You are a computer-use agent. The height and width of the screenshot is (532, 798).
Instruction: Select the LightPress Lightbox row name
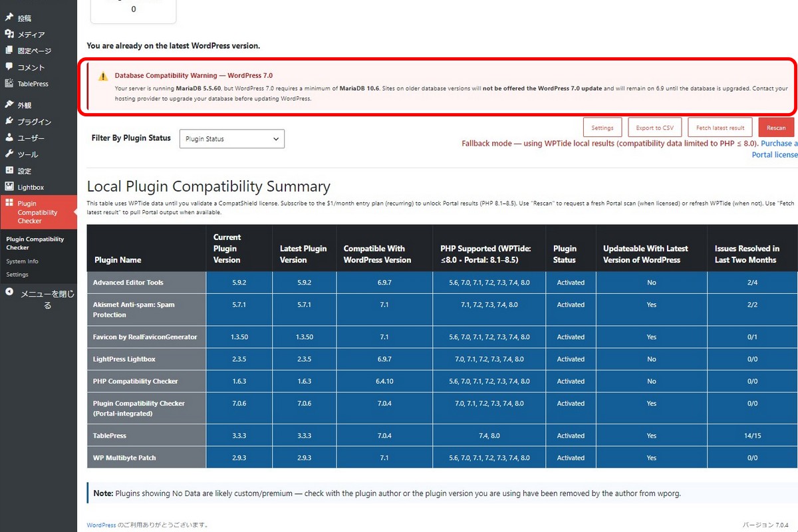tap(124, 359)
